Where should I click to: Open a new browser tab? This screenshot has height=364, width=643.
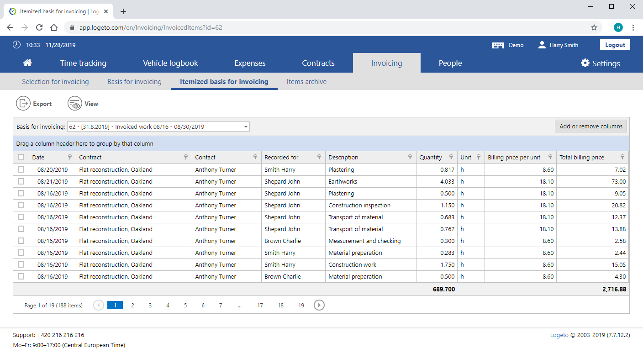point(123,11)
